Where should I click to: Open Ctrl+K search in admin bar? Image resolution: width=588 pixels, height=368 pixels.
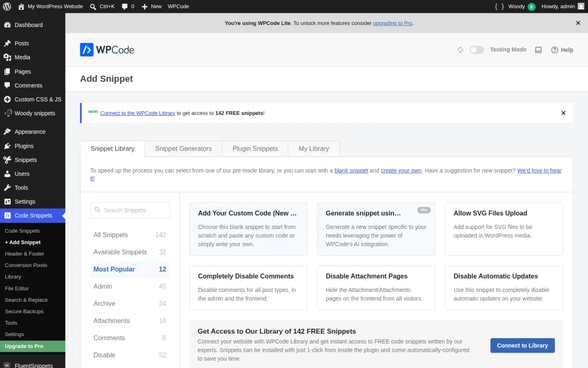coord(102,6)
